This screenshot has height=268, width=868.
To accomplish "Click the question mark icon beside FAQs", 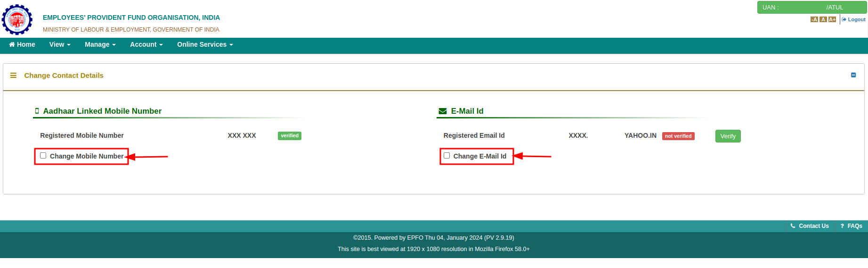I will click(x=842, y=226).
